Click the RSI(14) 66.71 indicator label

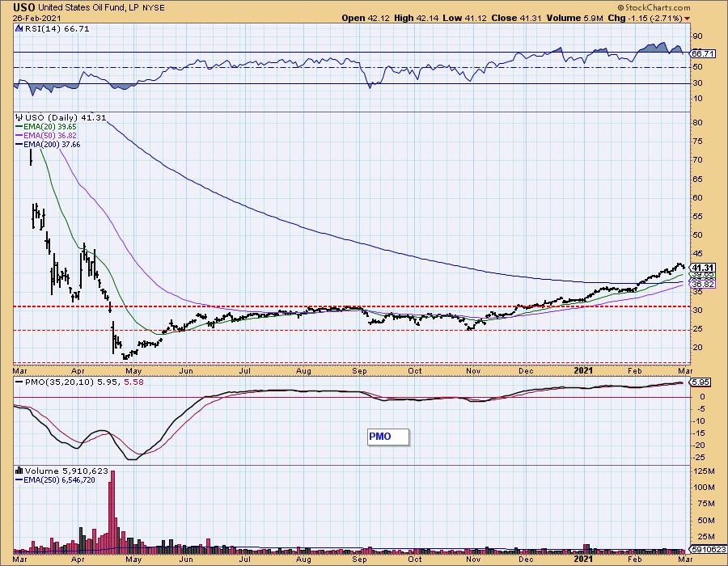[56, 29]
